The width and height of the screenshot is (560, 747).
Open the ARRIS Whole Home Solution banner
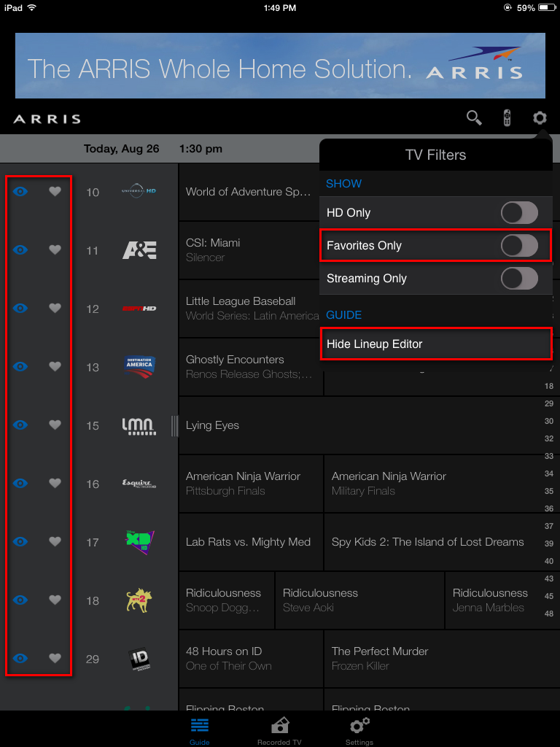(280, 66)
